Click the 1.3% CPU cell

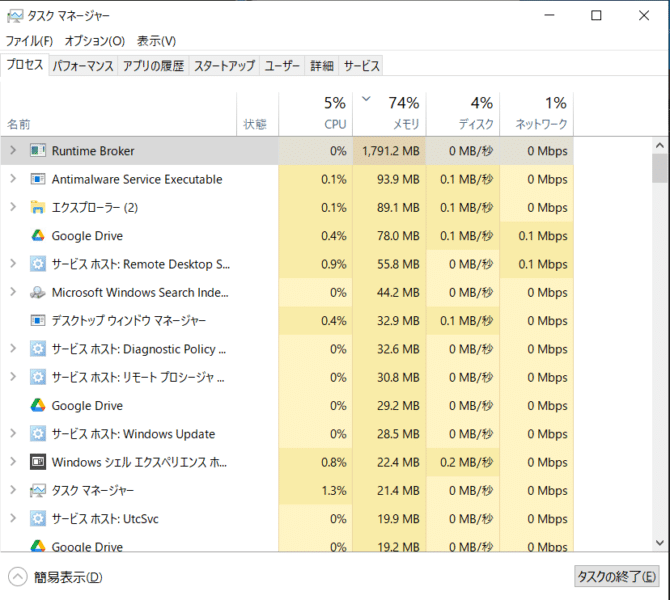[x=316, y=490]
